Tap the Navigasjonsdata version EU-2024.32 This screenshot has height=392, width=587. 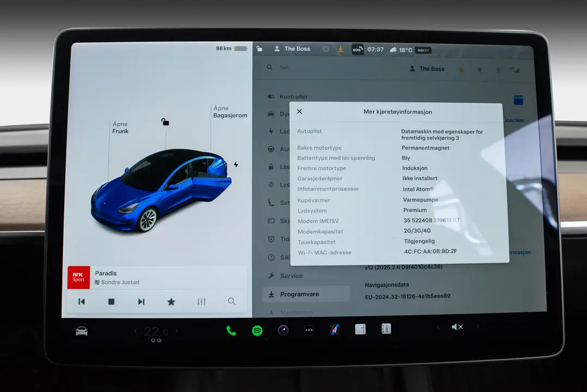[408, 296]
